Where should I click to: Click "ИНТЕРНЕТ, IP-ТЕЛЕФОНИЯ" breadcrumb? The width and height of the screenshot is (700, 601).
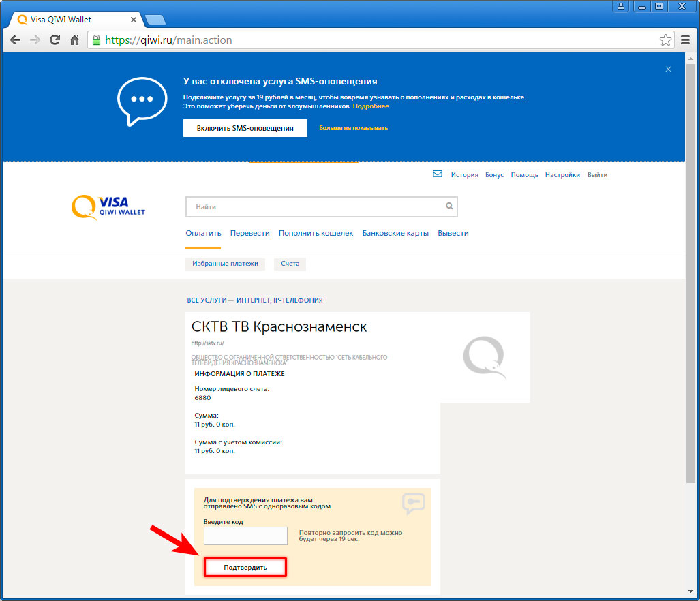pyautogui.click(x=279, y=300)
